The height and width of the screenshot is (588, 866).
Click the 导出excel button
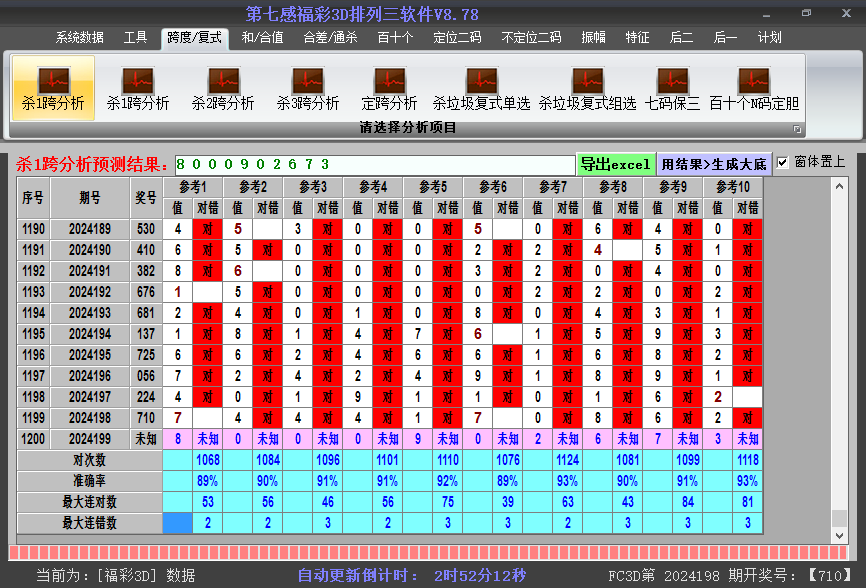click(615, 164)
